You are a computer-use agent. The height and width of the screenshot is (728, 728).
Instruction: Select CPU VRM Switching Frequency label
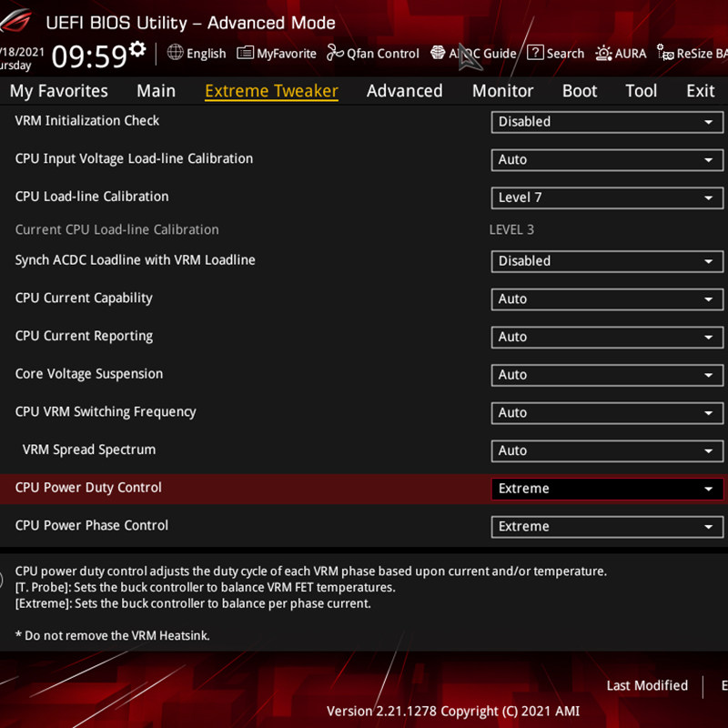[106, 412]
